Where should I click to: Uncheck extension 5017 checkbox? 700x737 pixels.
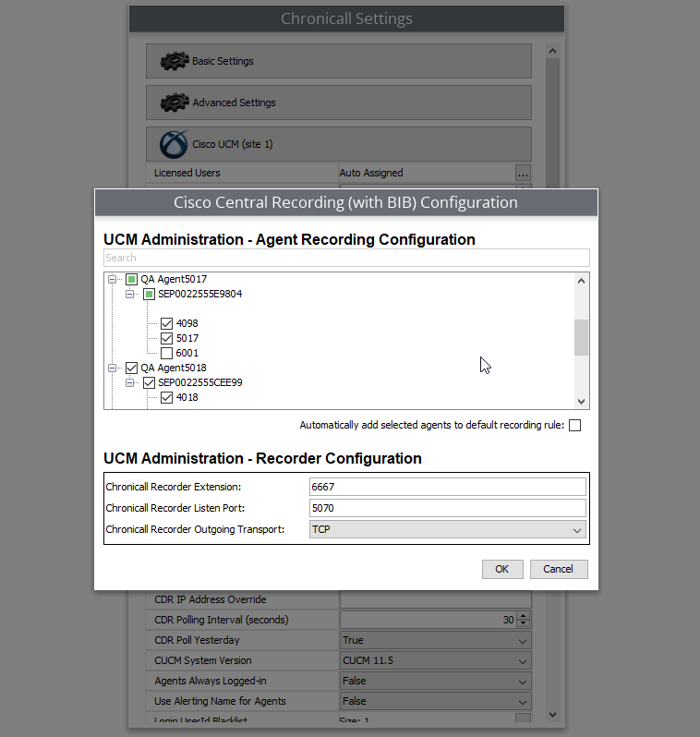(166, 338)
